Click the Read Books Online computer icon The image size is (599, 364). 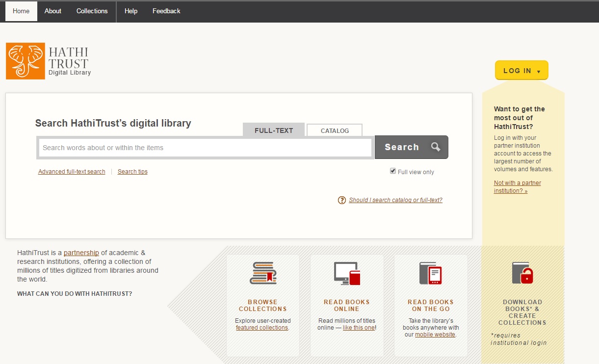(347, 273)
